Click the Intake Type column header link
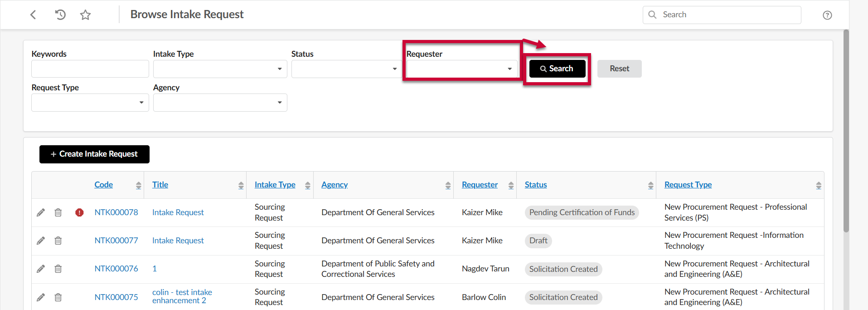The height and width of the screenshot is (310, 868). pos(275,185)
